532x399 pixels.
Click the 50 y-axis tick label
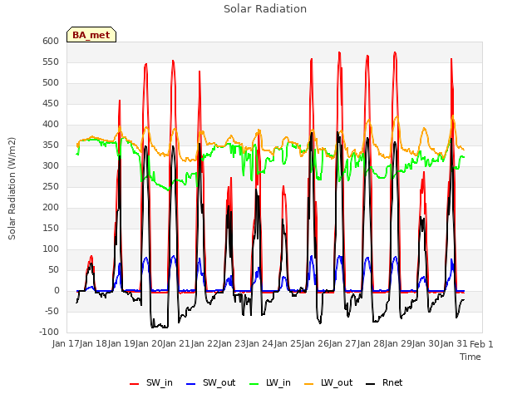(x=53, y=269)
